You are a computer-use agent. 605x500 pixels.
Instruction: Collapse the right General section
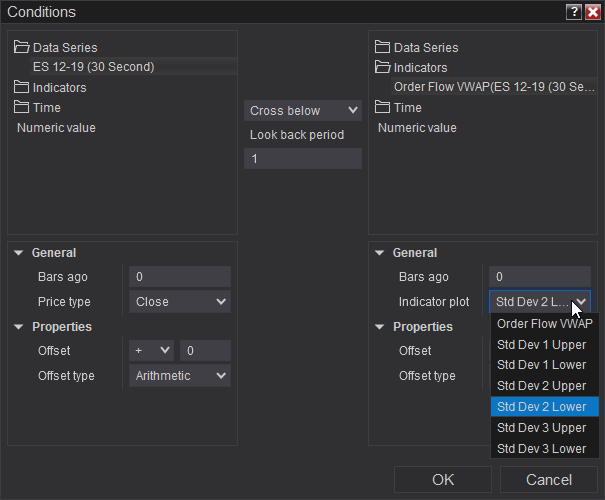point(380,253)
